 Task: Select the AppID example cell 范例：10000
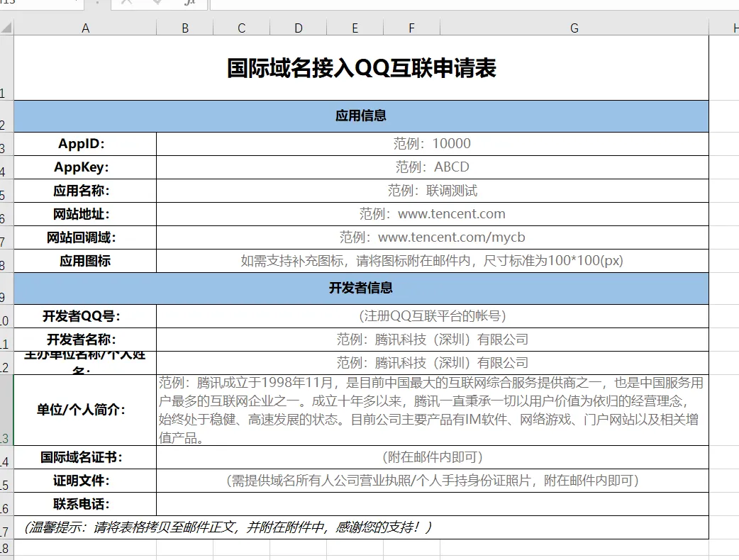[432, 143]
